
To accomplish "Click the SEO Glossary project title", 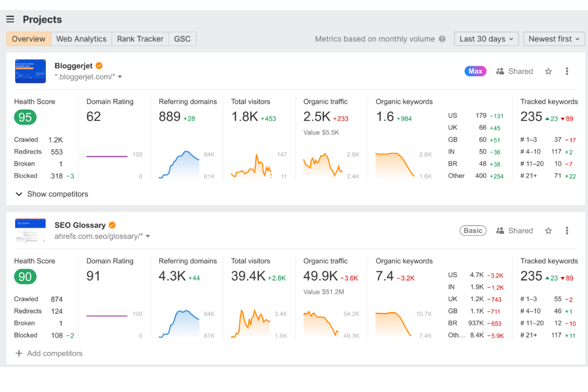I will point(80,225).
